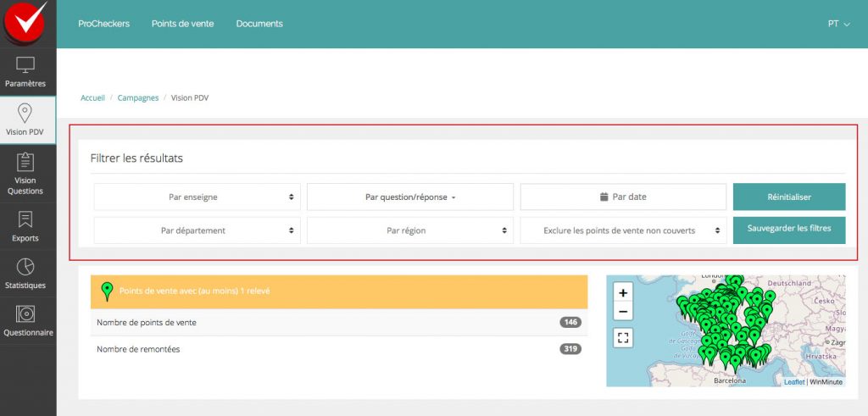Expand the Par département dropdown
This screenshot has width=868, height=416.
198,230
